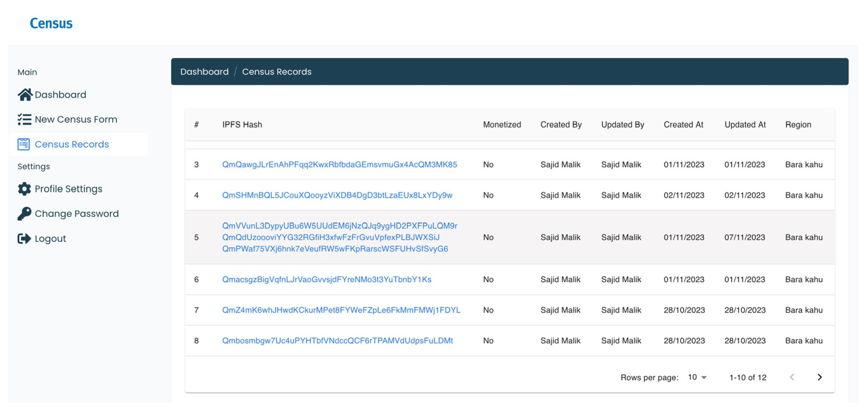This screenshot has width=868, height=408.
Task: Click the IPFS Hash column header
Action: [242, 125]
